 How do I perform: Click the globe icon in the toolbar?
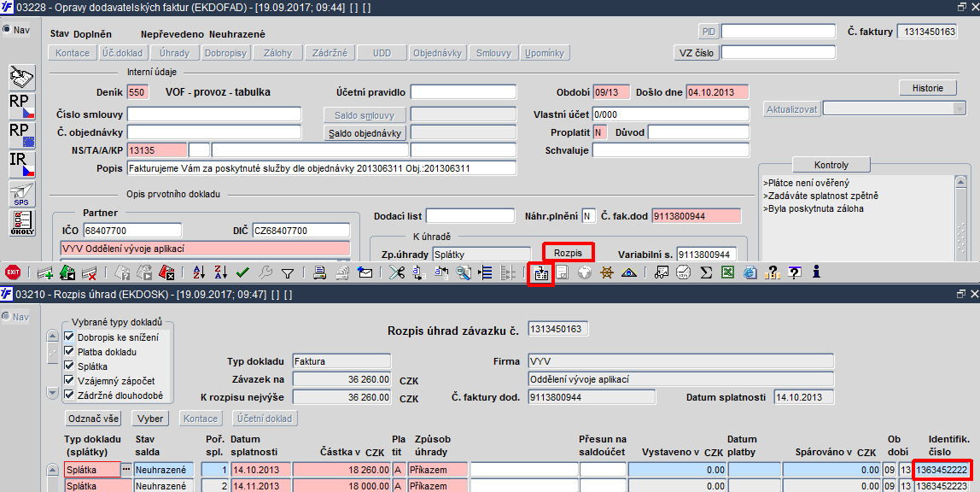(585, 272)
